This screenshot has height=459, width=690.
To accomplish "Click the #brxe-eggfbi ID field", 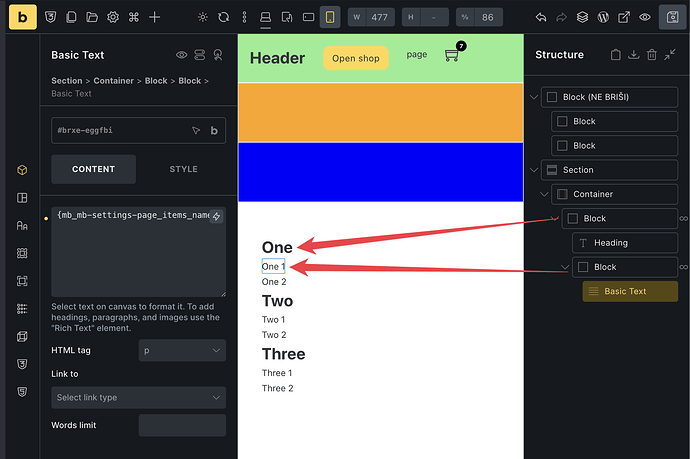I will pos(138,130).
